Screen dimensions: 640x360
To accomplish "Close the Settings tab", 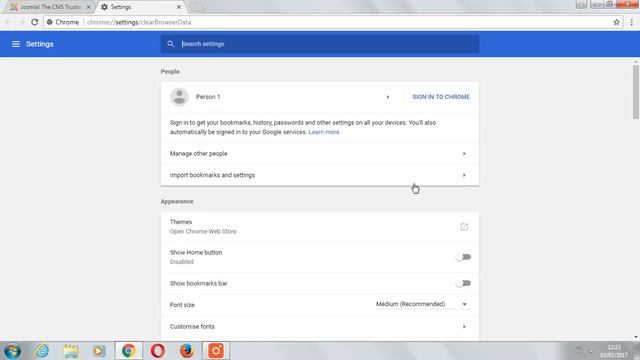I will tap(179, 7).
